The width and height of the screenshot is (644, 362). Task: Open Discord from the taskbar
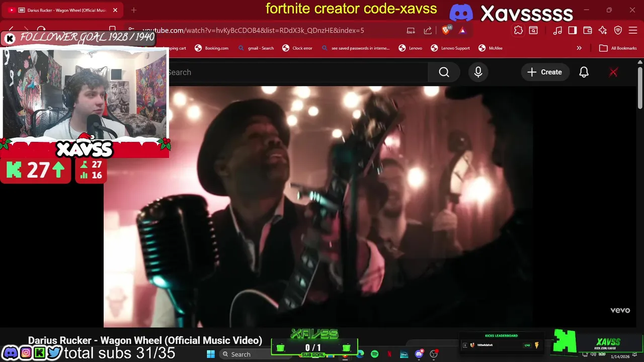pos(419,354)
